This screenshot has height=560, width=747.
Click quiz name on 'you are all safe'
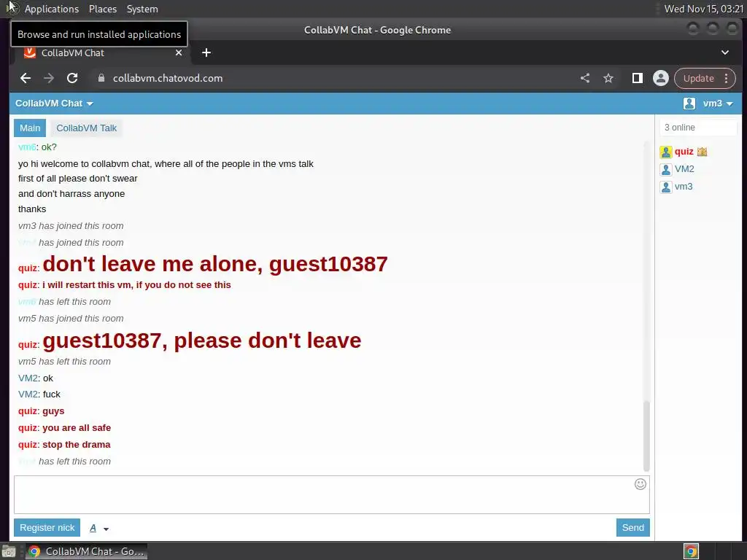[x=28, y=427]
